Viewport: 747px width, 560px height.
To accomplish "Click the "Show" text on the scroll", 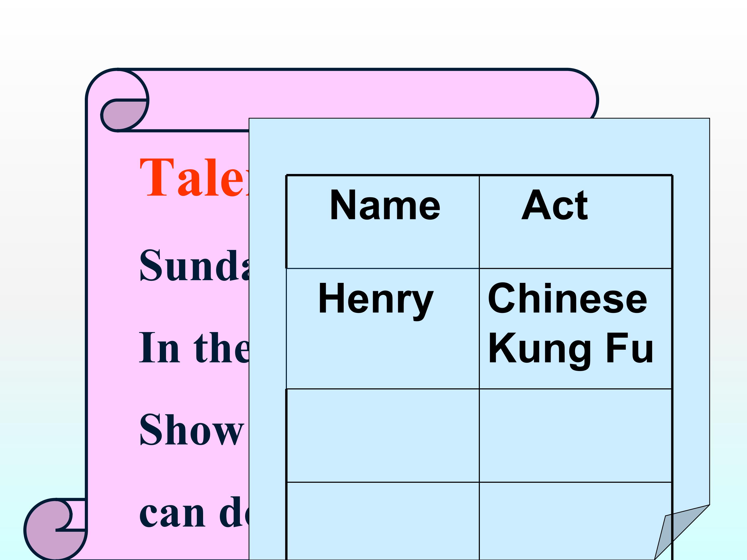I will point(191,430).
